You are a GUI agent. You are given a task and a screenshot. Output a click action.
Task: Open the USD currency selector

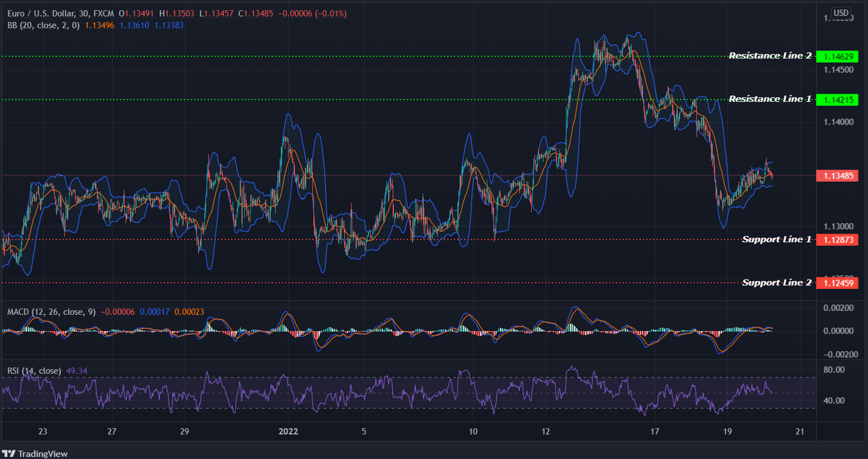[840, 12]
